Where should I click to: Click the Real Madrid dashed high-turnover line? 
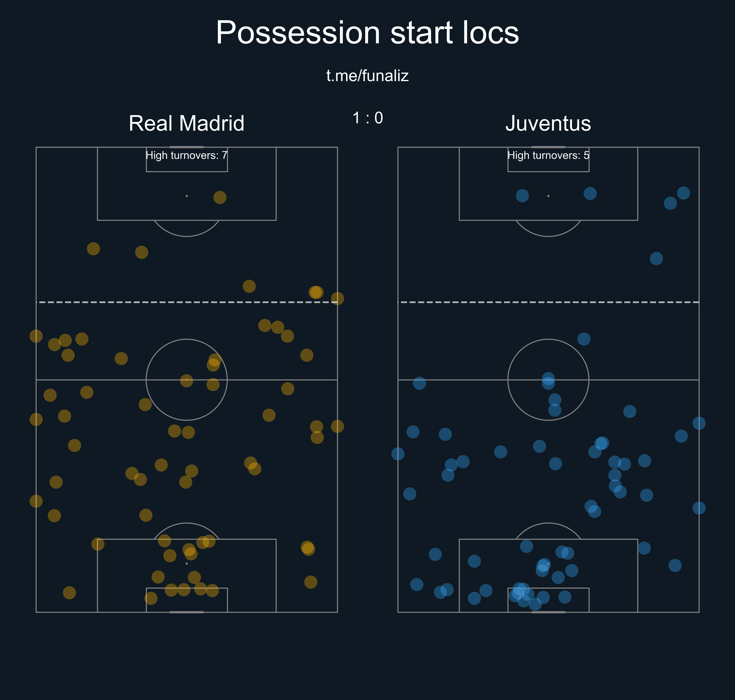[186, 302]
